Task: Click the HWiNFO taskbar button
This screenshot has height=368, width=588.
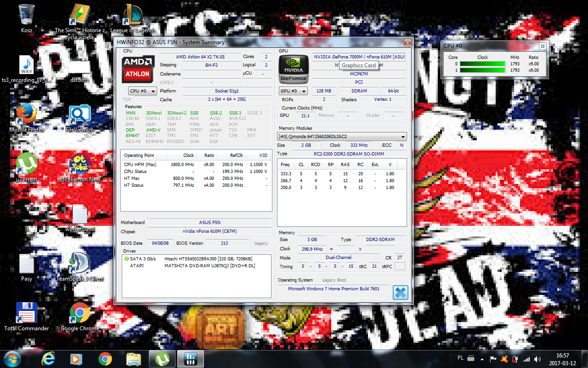Action: pyautogui.click(x=190, y=358)
